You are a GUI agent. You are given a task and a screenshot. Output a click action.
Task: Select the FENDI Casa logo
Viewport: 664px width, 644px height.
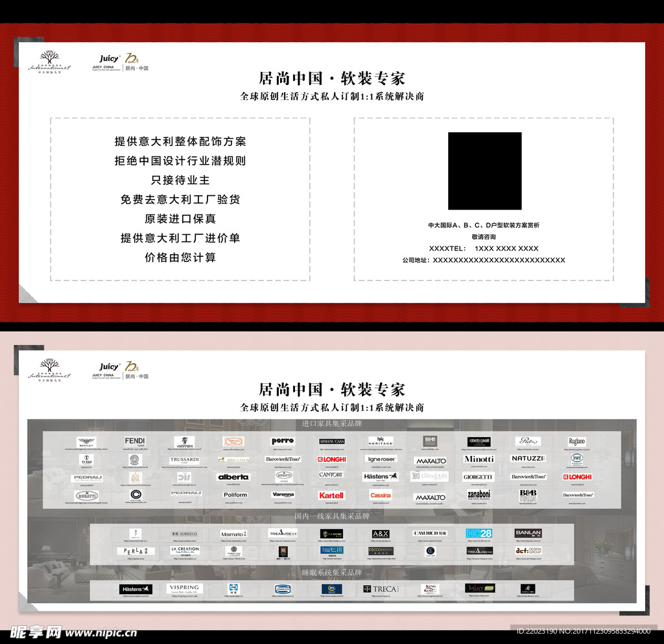(x=135, y=442)
